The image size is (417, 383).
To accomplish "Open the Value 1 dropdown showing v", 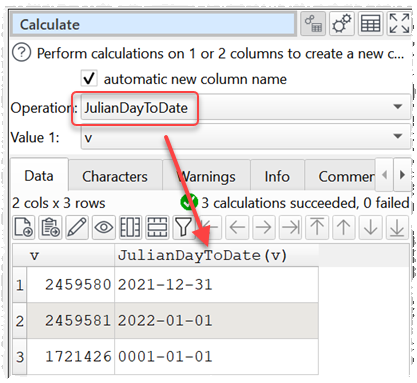I will [x=245, y=137].
